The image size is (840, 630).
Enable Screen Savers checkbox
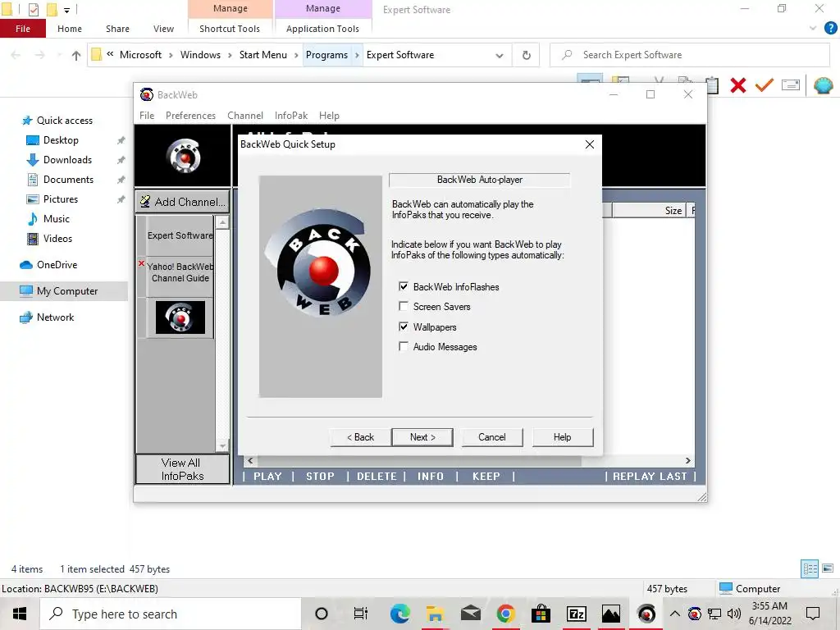pyautogui.click(x=404, y=307)
